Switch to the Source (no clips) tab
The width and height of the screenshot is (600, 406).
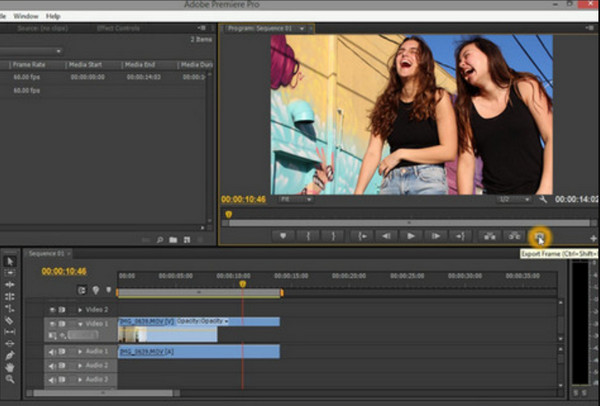43,28
